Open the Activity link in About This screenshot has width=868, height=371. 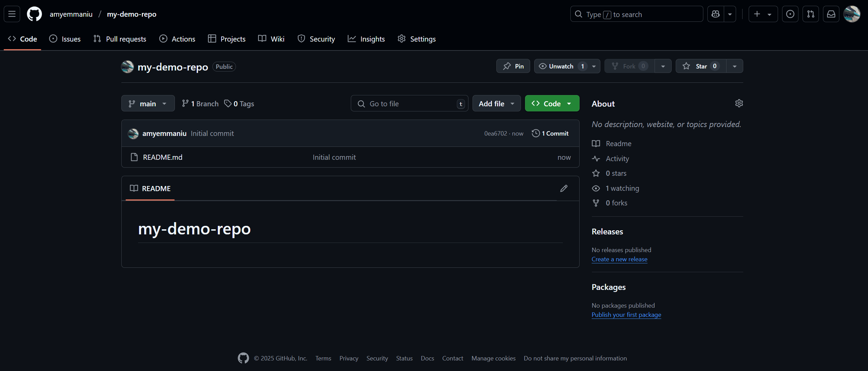click(x=611, y=159)
